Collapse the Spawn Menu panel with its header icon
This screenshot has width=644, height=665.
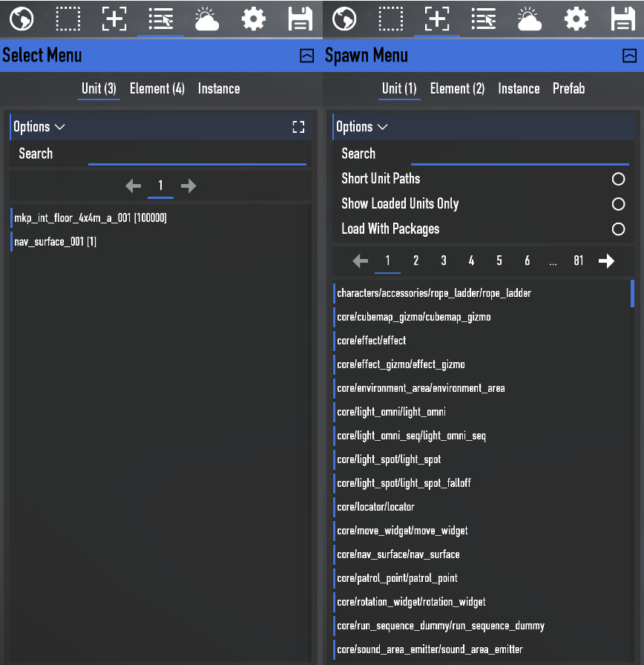click(630, 56)
